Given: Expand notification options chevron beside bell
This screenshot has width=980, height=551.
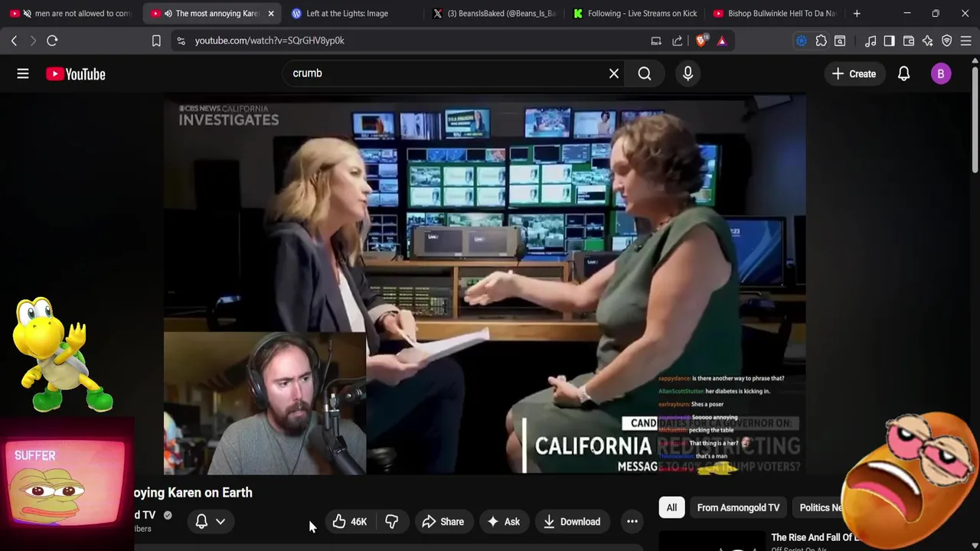Looking at the screenshot, I should [x=220, y=522].
